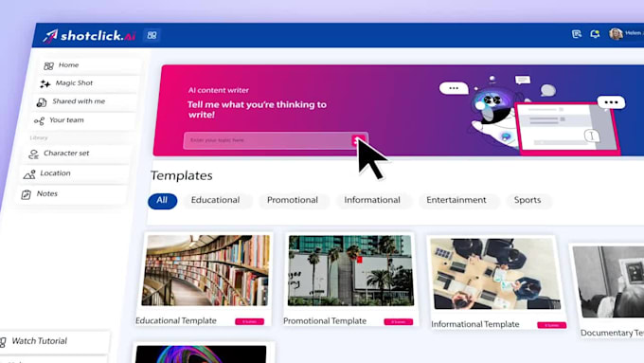Click the Home sidebar icon
This screenshot has height=363, width=644.
49,65
